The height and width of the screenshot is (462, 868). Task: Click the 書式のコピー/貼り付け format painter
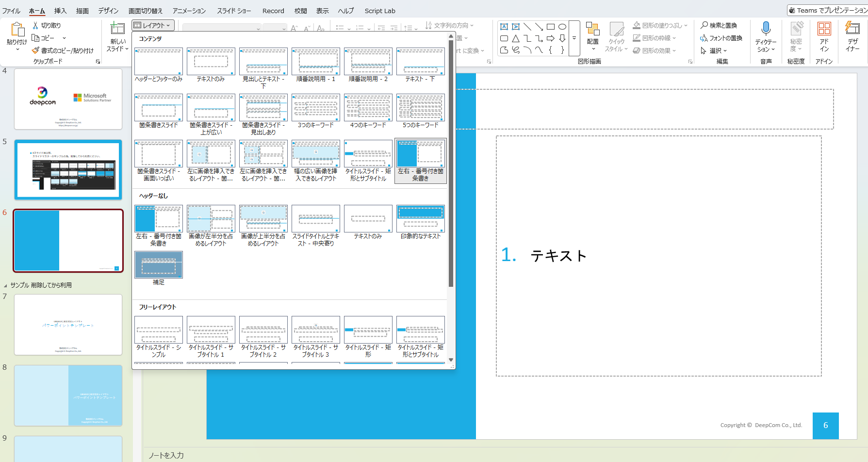point(63,50)
